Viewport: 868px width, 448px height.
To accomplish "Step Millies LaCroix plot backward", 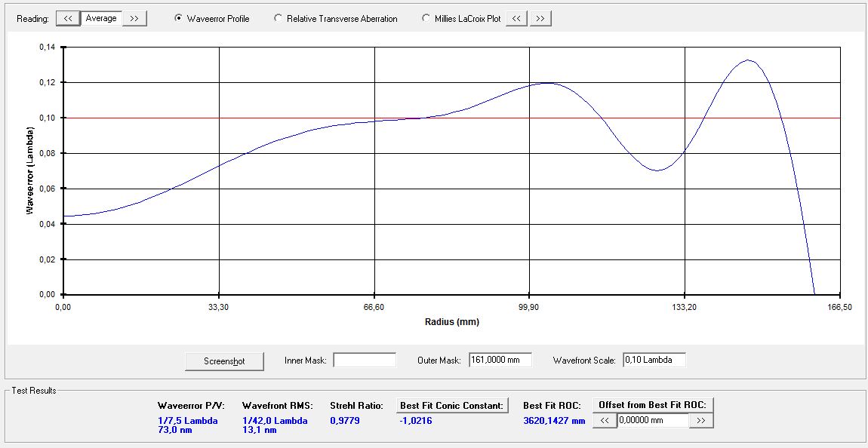I will click(516, 18).
